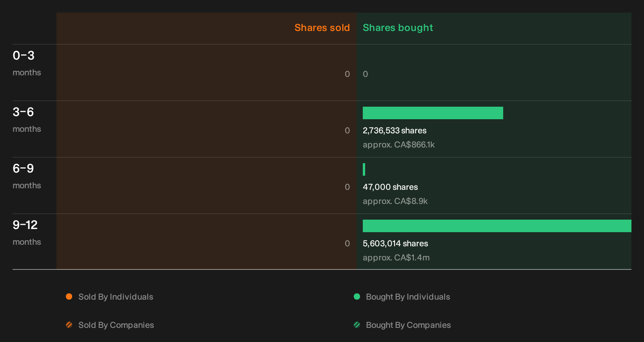Click the shares sold 0 in 0-3 months

click(347, 74)
